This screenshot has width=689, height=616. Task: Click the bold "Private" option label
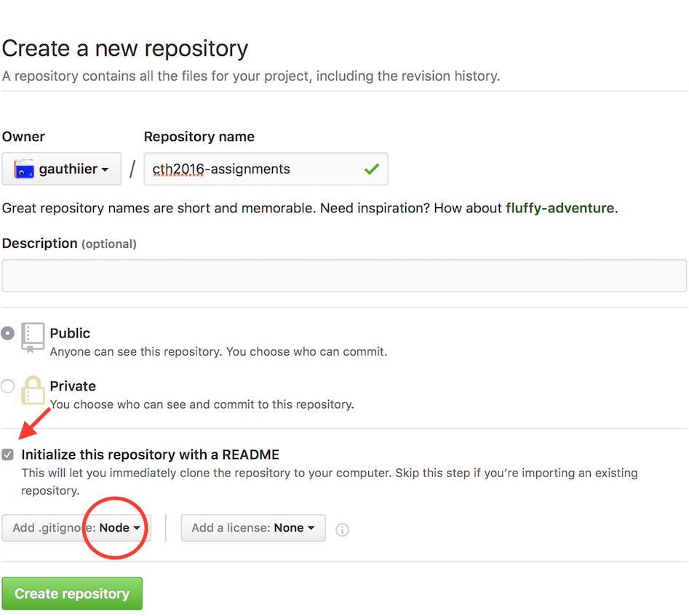pyautogui.click(x=73, y=386)
